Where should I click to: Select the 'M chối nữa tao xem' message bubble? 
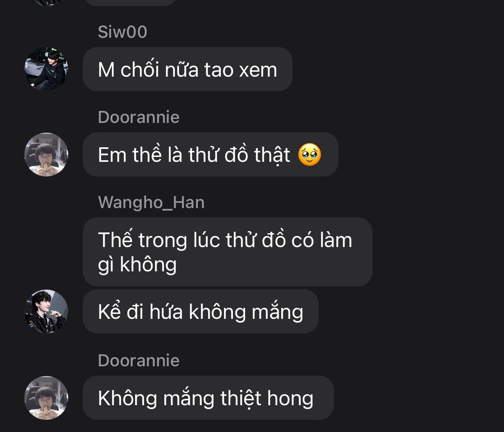pos(187,69)
